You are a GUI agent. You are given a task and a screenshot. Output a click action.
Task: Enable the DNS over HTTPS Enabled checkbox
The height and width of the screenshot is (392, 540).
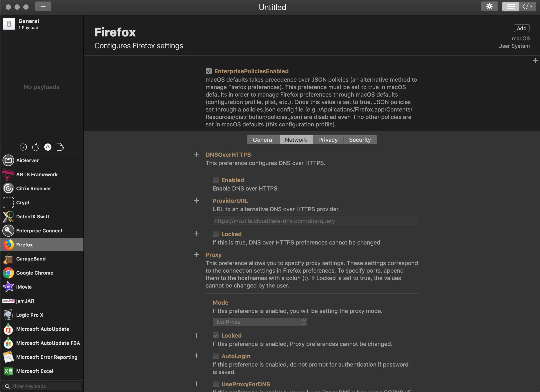pyautogui.click(x=216, y=180)
